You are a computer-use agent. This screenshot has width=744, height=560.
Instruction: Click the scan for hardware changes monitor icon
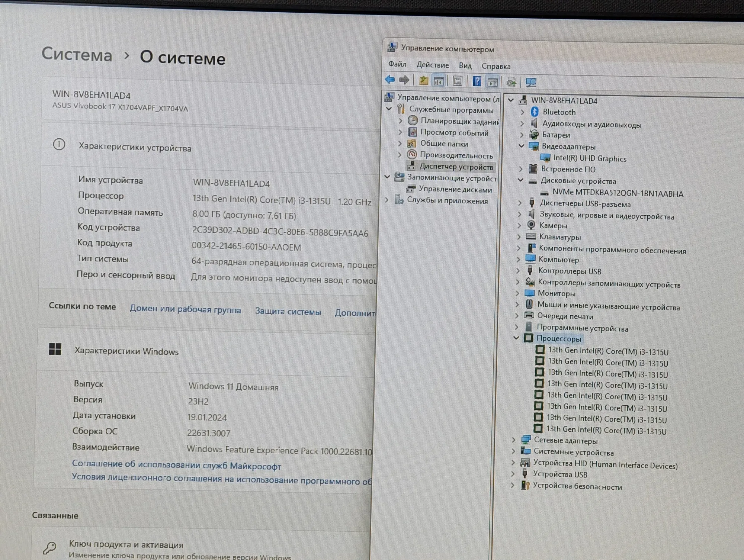tap(531, 83)
